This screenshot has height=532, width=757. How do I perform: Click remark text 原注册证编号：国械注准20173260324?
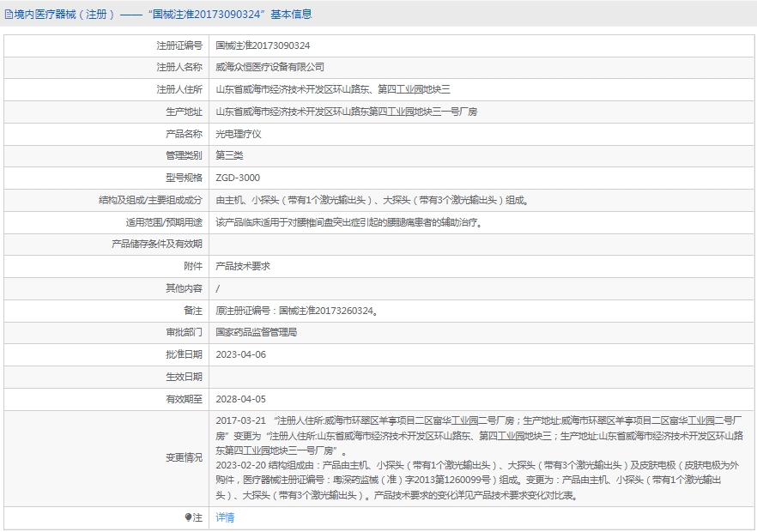coord(296,311)
